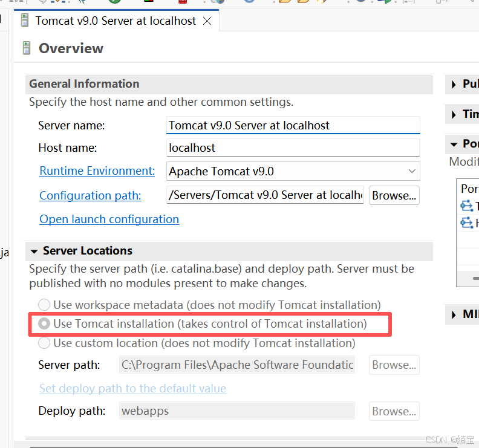Image resolution: width=479 pixels, height=448 pixels.
Task: Open the Apache Tomcat v9.0 runtime dropdown
Action: coord(293,171)
